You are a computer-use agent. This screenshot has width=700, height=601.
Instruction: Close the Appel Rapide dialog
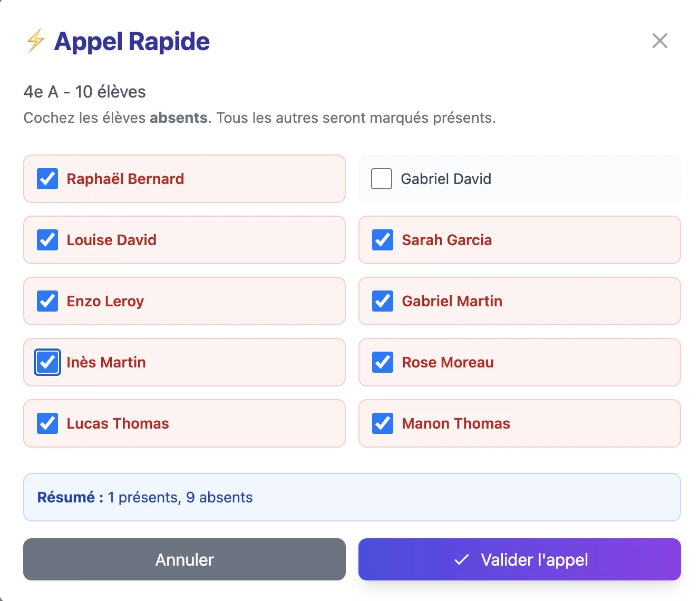coord(659,41)
